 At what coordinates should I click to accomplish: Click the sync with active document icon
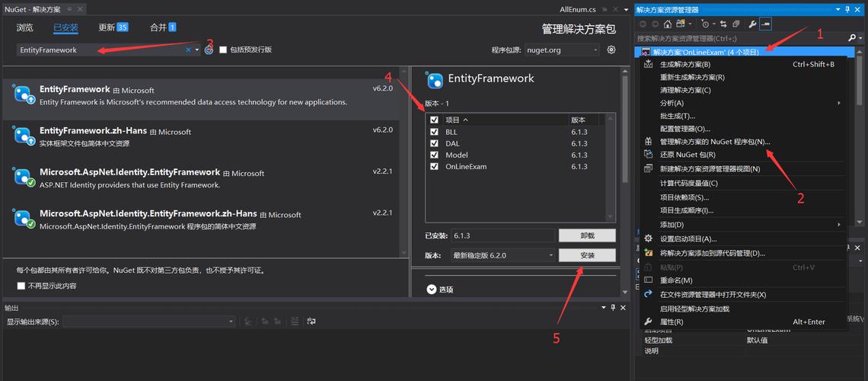tap(723, 24)
